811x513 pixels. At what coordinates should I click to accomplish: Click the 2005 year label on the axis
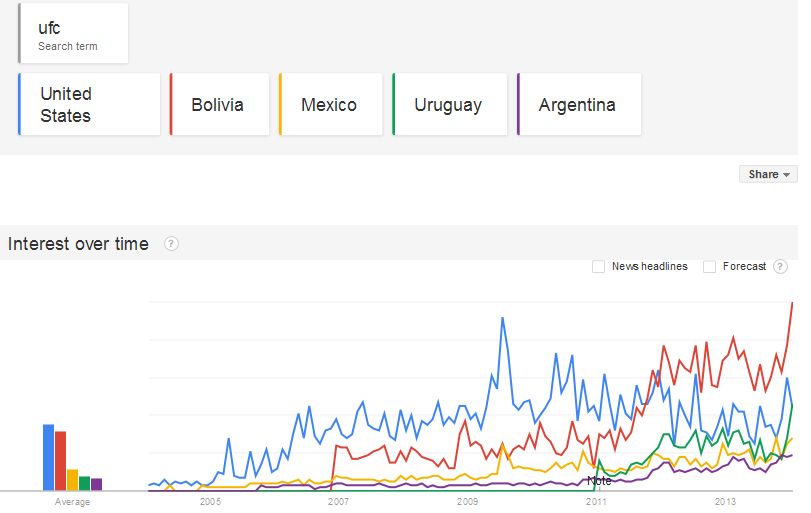(210, 501)
